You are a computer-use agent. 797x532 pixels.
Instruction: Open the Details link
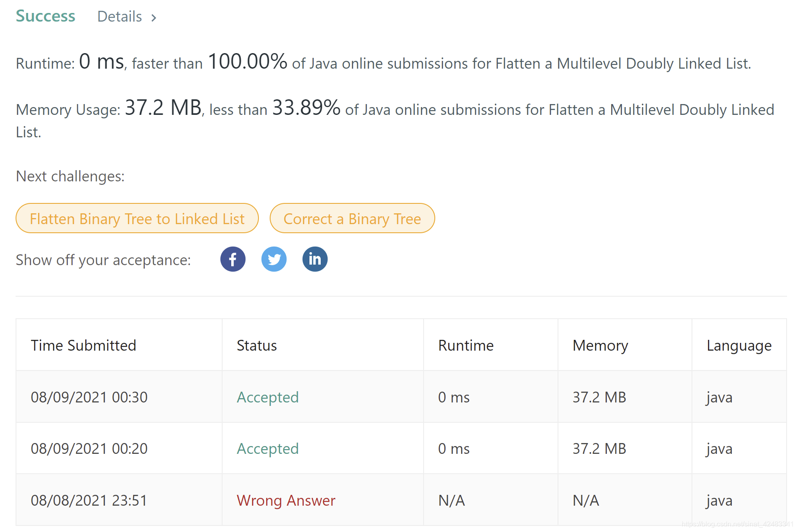click(120, 17)
